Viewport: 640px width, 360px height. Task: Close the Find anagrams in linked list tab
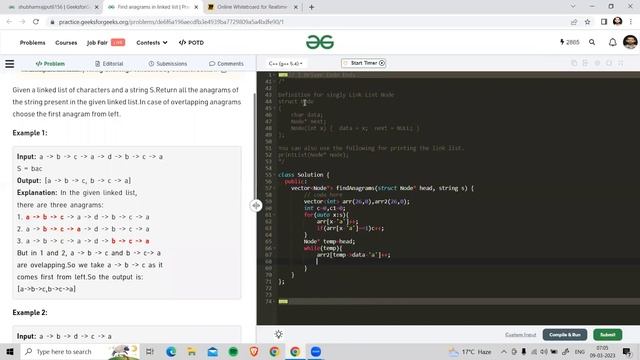tap(196, 7)
